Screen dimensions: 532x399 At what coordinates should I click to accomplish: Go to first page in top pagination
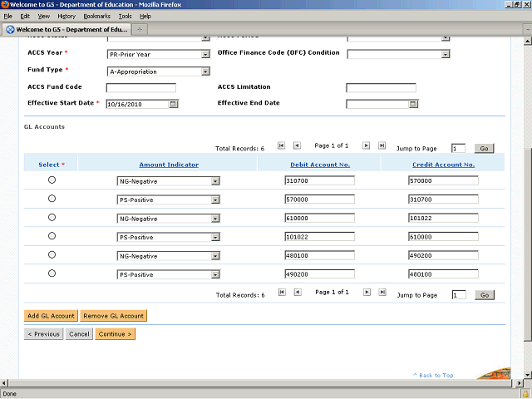coord(281,145)
